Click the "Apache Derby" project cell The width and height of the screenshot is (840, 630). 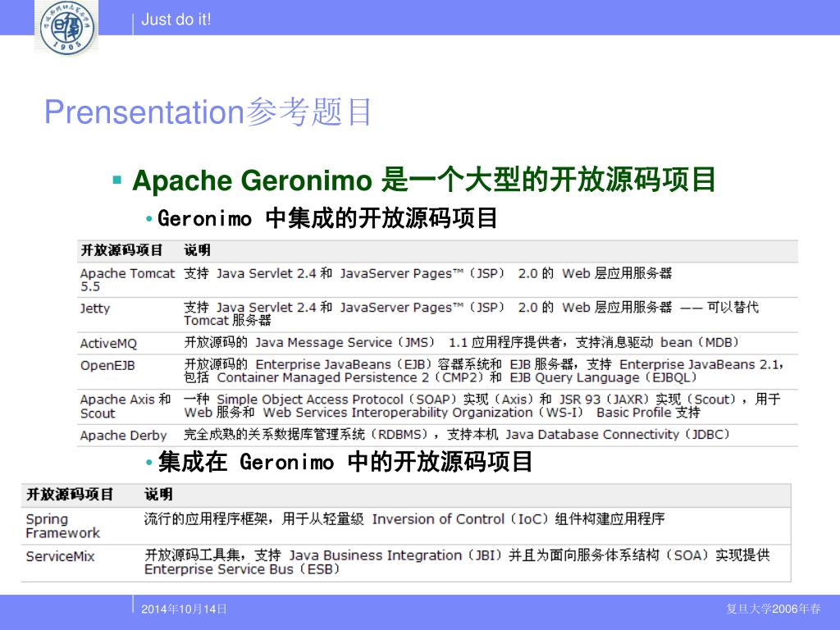[123, 436]
